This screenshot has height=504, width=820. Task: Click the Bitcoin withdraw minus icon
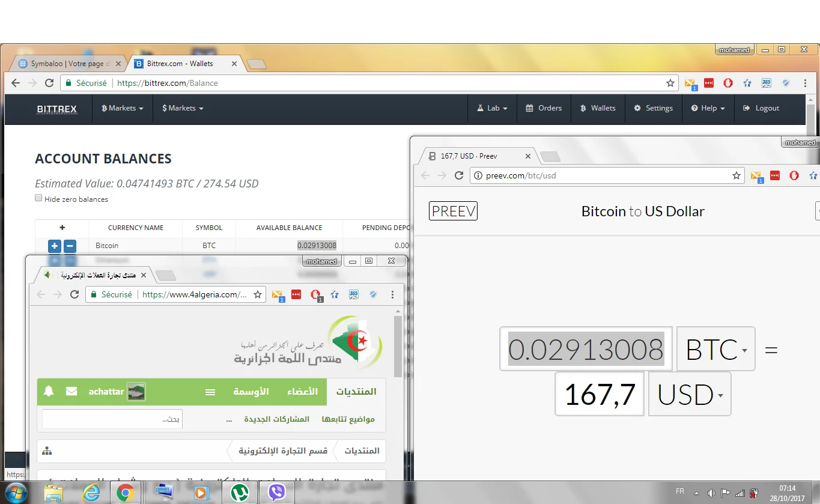(70, 246)
